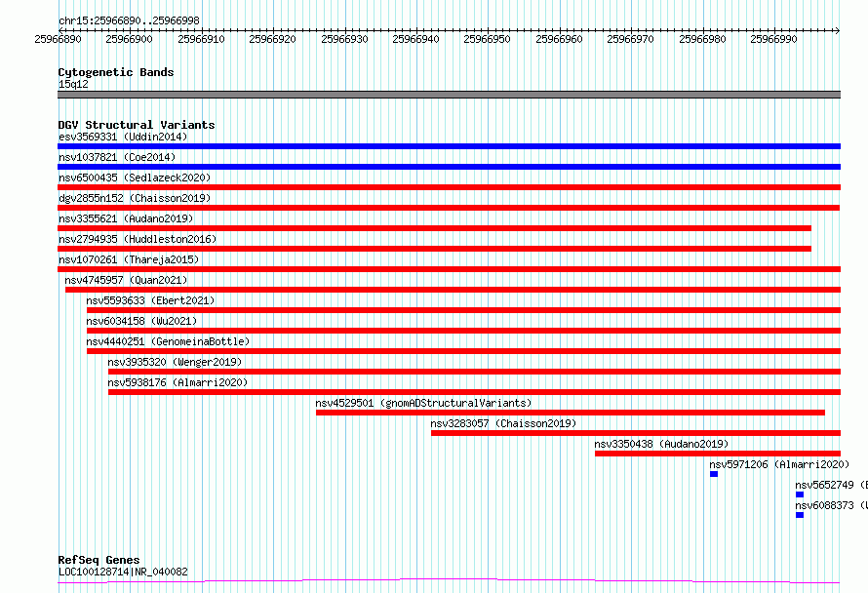Click red bar beneath nsv3355621 (Audano2019)

click(435, 228)
